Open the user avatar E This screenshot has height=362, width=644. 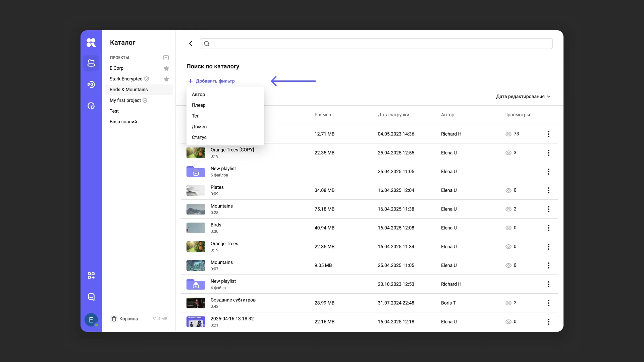(91, 320)
